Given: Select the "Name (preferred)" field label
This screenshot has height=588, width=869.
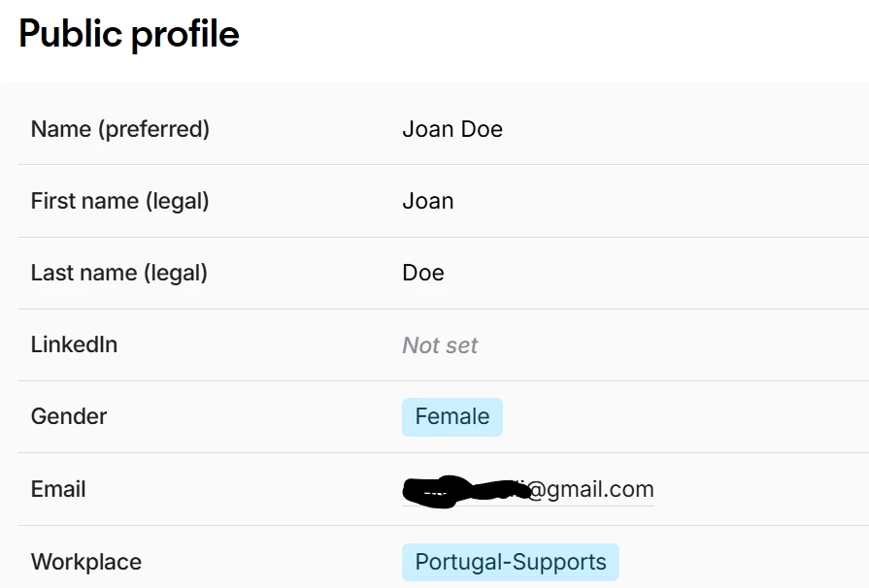Looking at the screenshot, I should coord(119,129).
